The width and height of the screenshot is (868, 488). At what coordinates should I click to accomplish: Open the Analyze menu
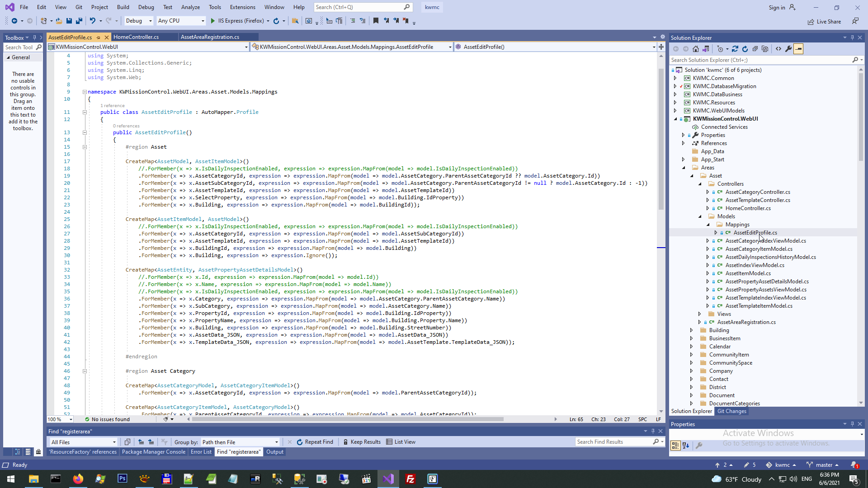(190, 7)
